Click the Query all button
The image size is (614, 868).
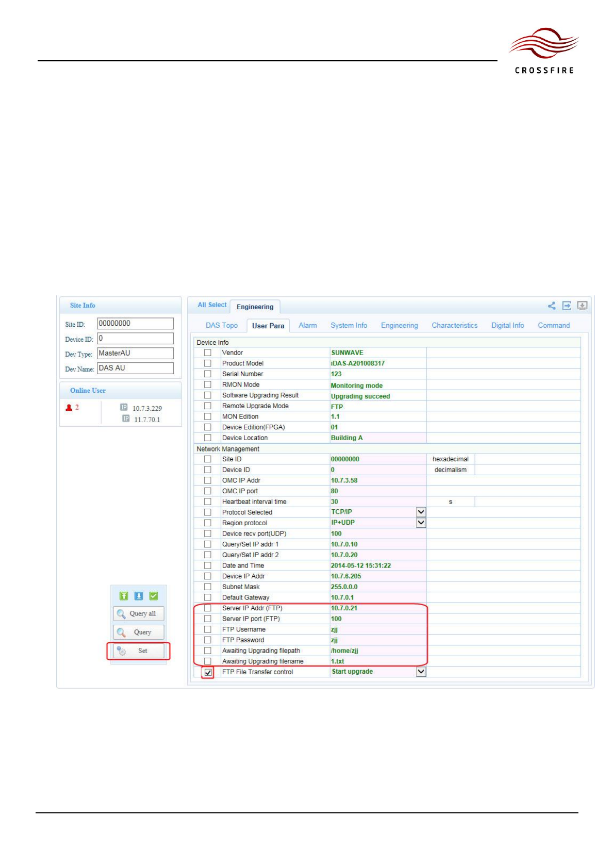tap(139, 613)
